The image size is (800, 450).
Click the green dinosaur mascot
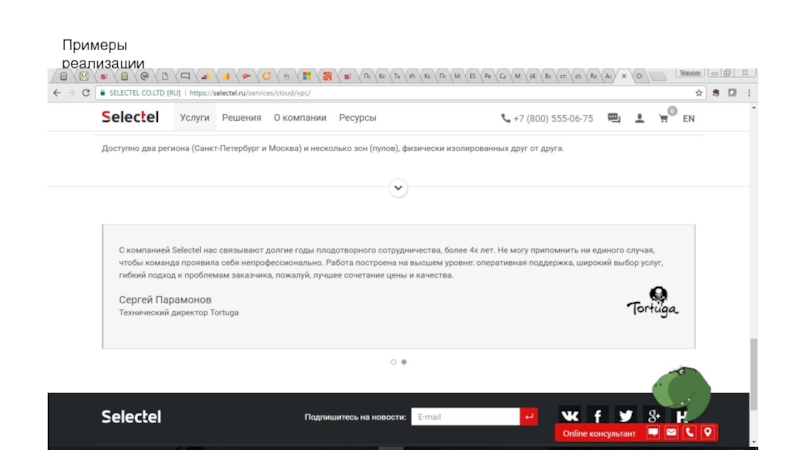(x=682, y=393)
